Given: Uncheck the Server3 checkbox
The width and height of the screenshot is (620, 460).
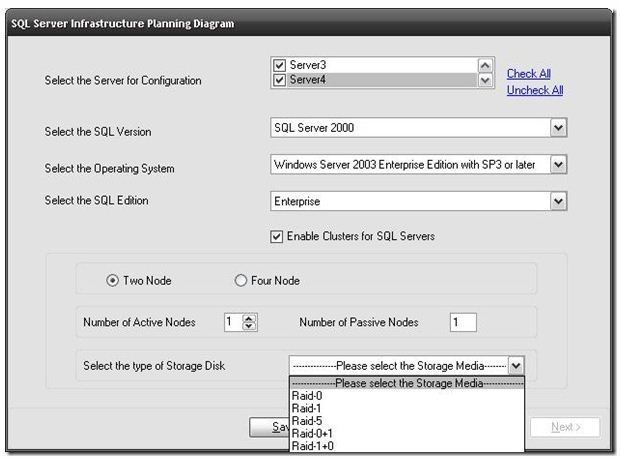Looking at the screenshot, I should 279,65.
